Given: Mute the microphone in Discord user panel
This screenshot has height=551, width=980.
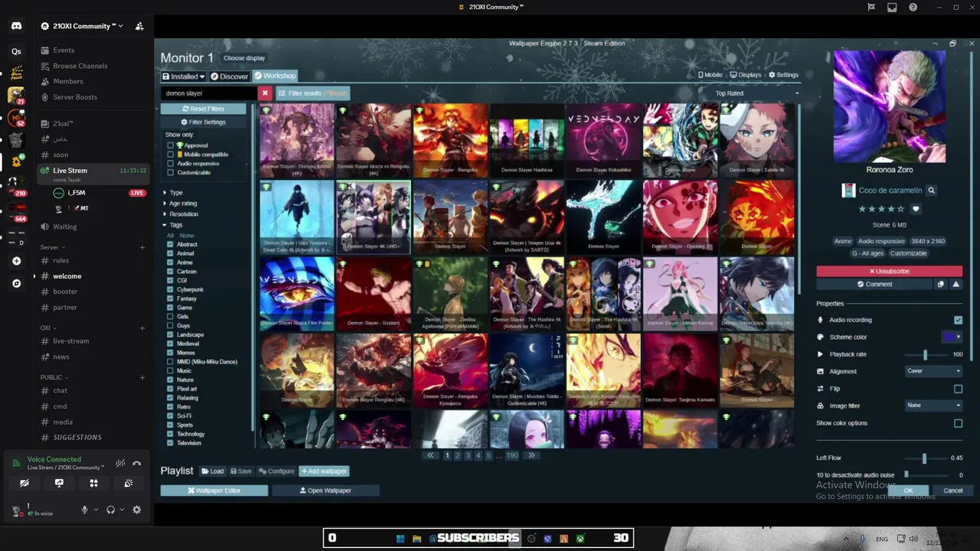Looking at the screenshot, I should [x=85, y=510].
